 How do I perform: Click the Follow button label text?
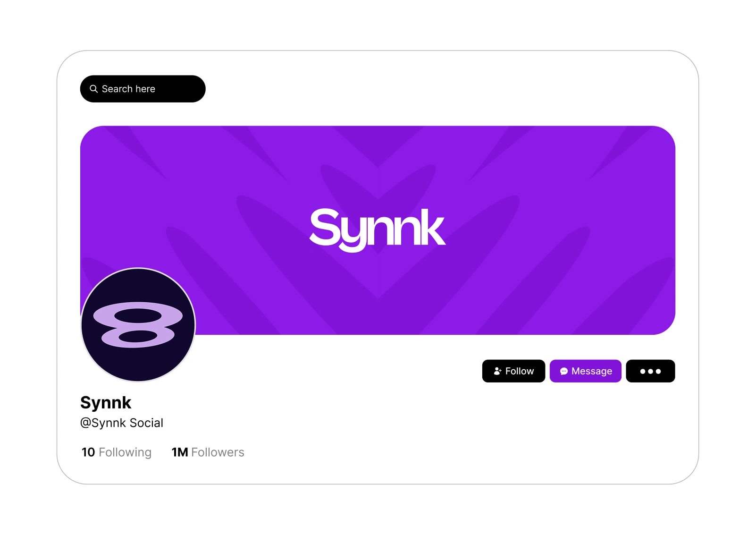(x=520, y=371)
